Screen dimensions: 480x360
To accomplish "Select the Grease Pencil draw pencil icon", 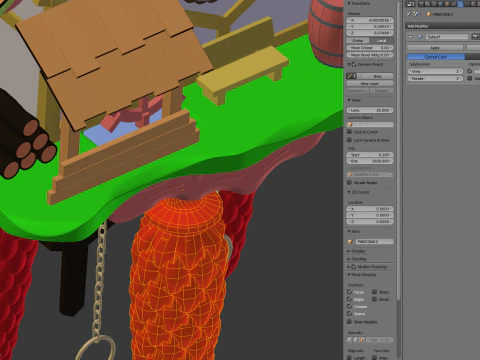I will (350, 76).
